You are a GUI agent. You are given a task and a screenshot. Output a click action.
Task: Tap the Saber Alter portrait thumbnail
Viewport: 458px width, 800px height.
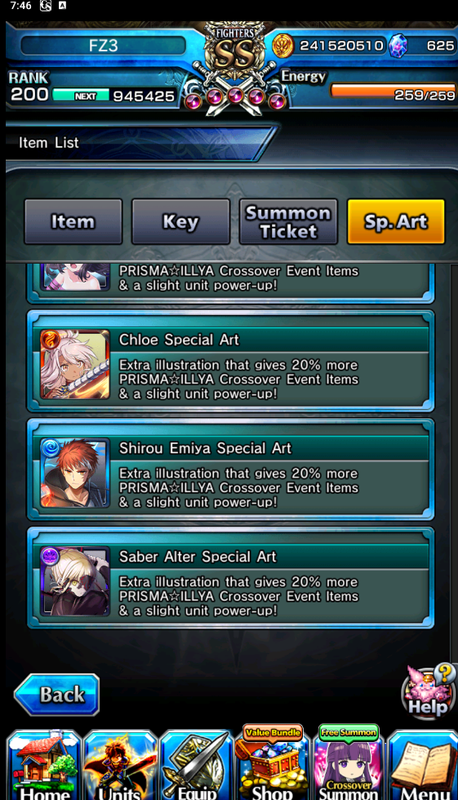pos(75,581)
